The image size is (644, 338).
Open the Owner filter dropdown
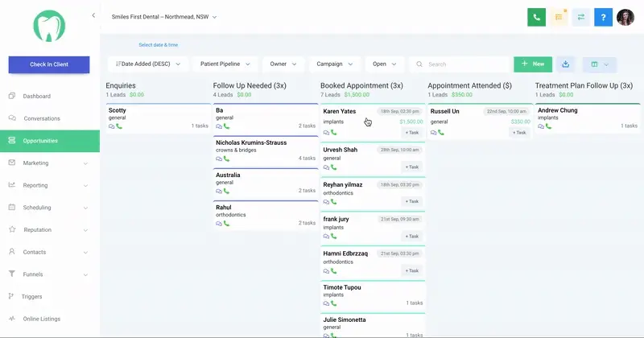click(x=283, y=64)
